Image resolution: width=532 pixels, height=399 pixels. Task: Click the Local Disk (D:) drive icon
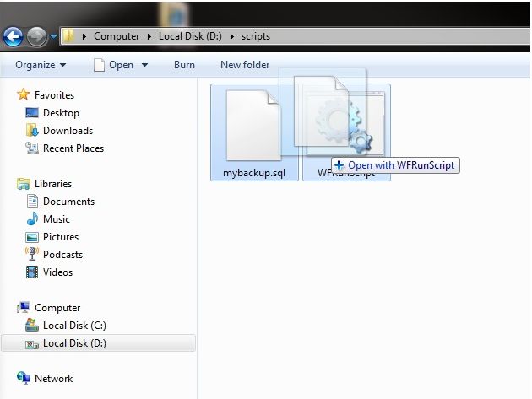tap(32, 345)
